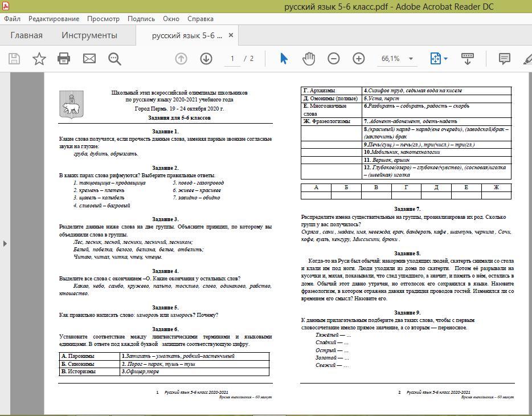Screen dimensions: 532x416
Task: Click rhyme pair завидно – обидно
Action: (197, 198)
